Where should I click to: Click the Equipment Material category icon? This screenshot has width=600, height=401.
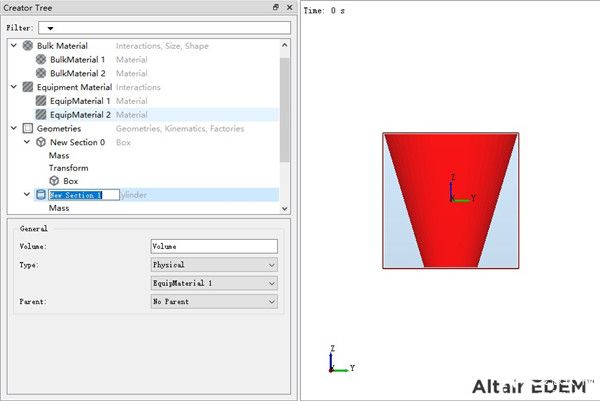click(x=28, y=87)
